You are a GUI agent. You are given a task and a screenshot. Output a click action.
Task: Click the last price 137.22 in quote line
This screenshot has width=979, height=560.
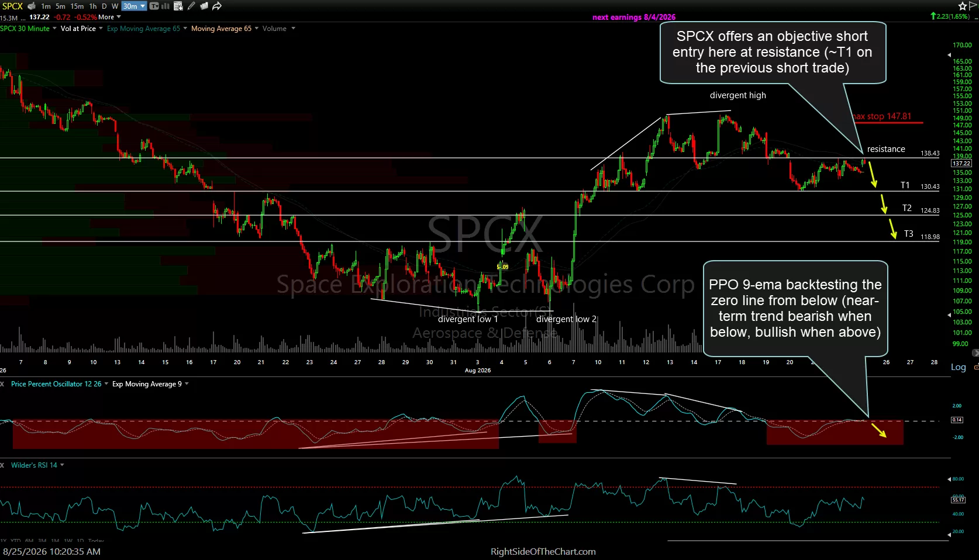[x=40, y=18]
